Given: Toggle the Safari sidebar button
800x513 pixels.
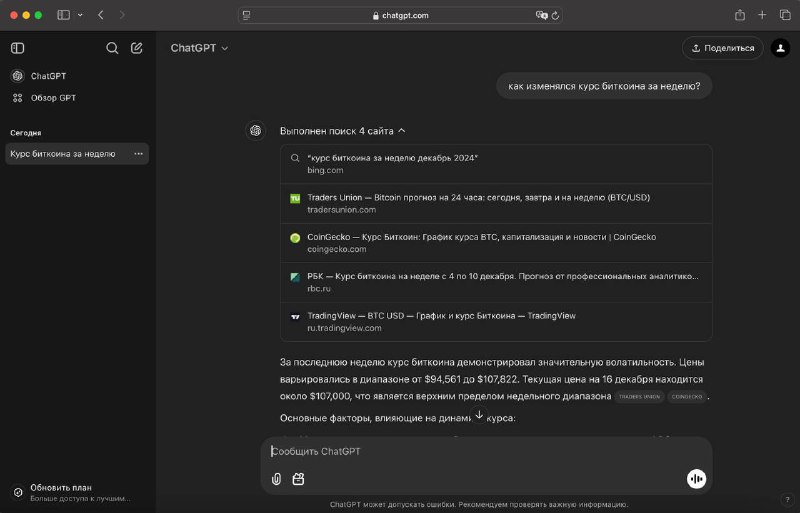Looking at the screenshot, I should pos(64,15).
